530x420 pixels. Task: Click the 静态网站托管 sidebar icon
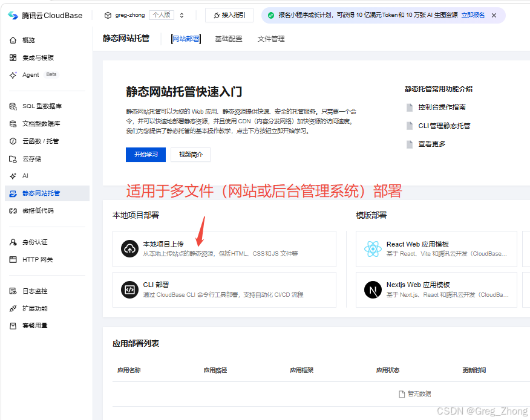tap(13, 193)
